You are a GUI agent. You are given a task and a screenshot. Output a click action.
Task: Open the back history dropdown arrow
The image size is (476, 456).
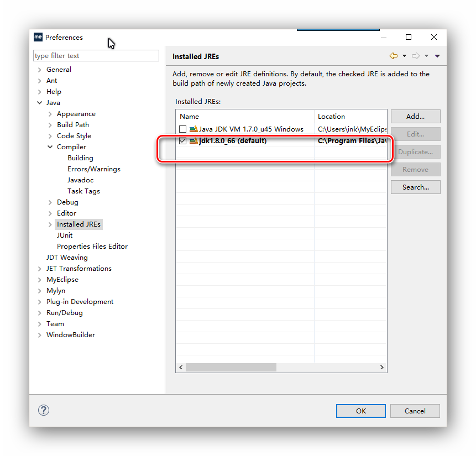click(404, 56)
